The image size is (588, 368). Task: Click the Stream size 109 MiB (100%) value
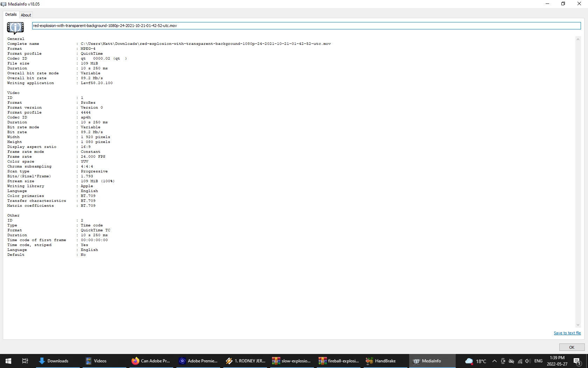coord(98,181)
